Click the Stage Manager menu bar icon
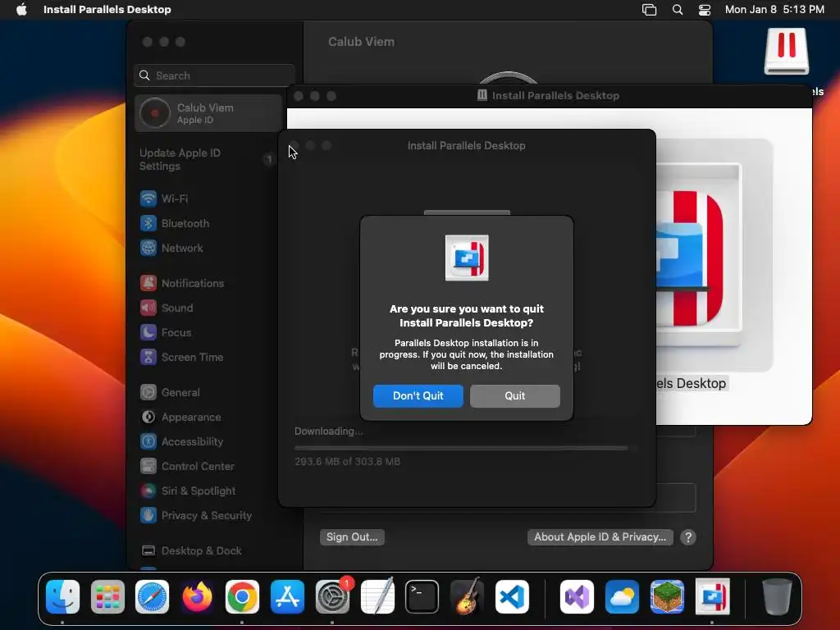Image resolution: width=840 pixels, height=630 pixels. [650, 10]
